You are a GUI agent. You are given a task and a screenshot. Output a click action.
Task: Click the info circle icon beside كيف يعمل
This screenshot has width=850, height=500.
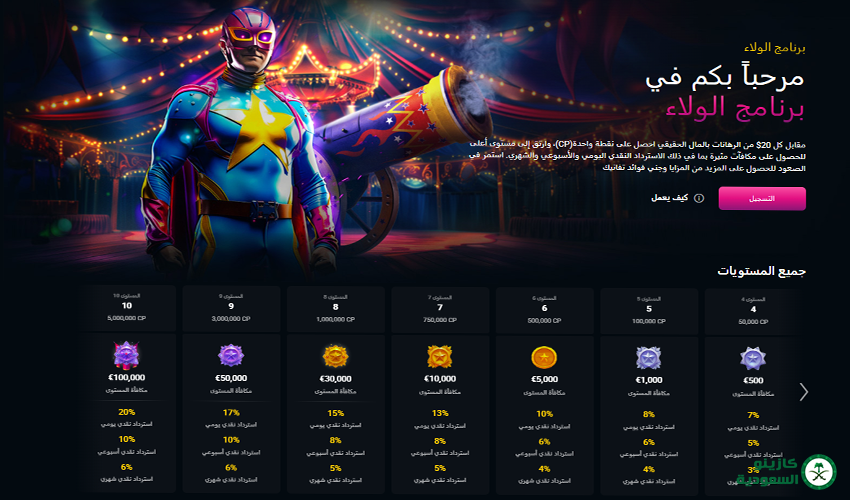click(699, 198)
